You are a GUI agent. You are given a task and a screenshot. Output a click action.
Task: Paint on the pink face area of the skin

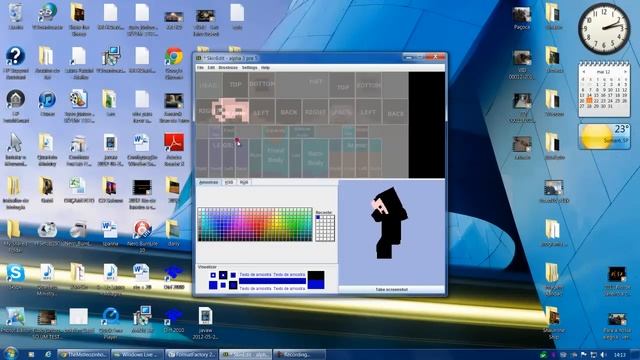[x=231, y=110]
